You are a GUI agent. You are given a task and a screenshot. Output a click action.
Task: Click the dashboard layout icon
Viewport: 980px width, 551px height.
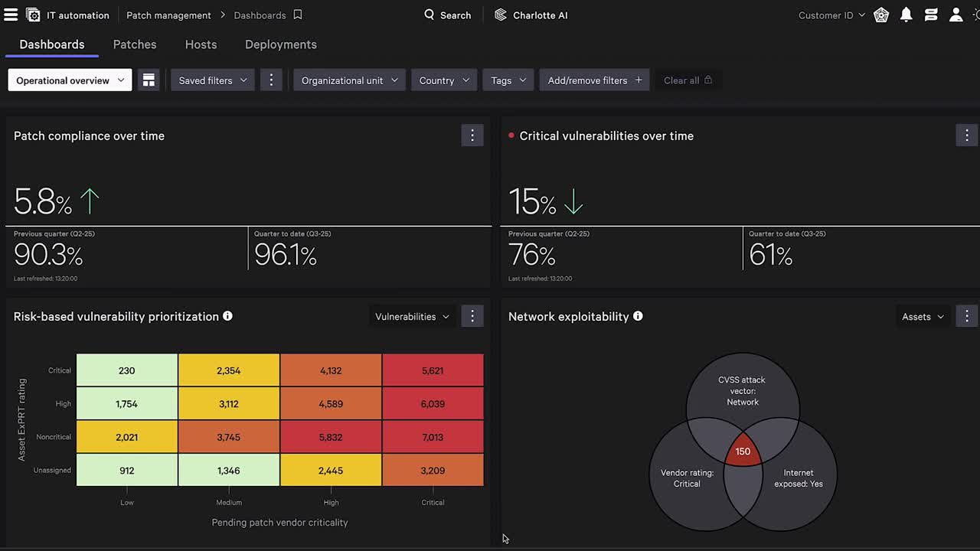[x=149, y=80]
